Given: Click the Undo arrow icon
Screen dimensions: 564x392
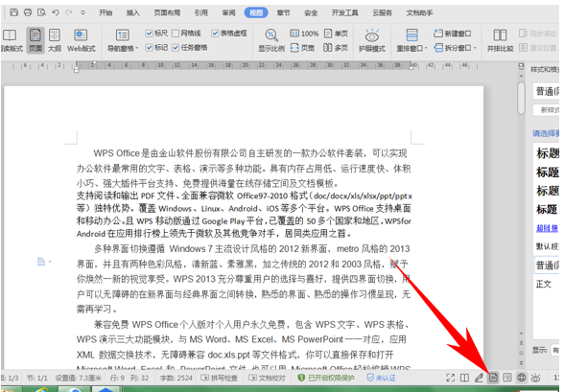Looking at the screenshot, I should click(55, 12).
